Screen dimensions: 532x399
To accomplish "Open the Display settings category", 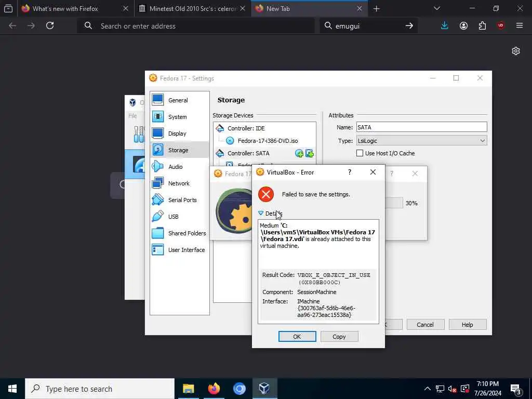I will click(179, 134).
